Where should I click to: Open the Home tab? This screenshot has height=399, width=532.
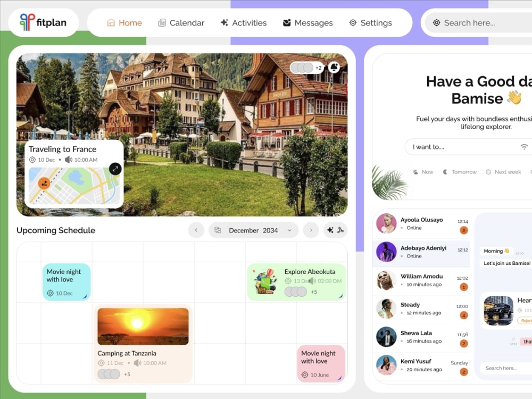click(124, 23)
